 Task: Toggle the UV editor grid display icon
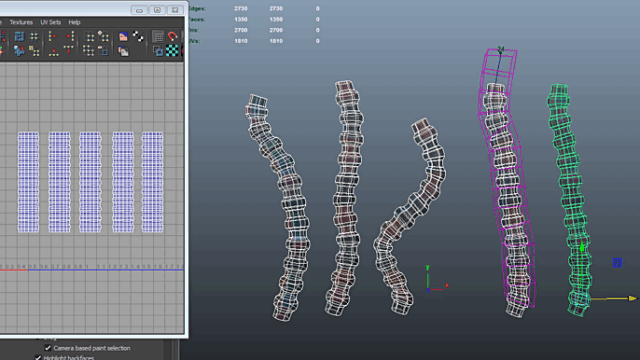tap(158, 37)
